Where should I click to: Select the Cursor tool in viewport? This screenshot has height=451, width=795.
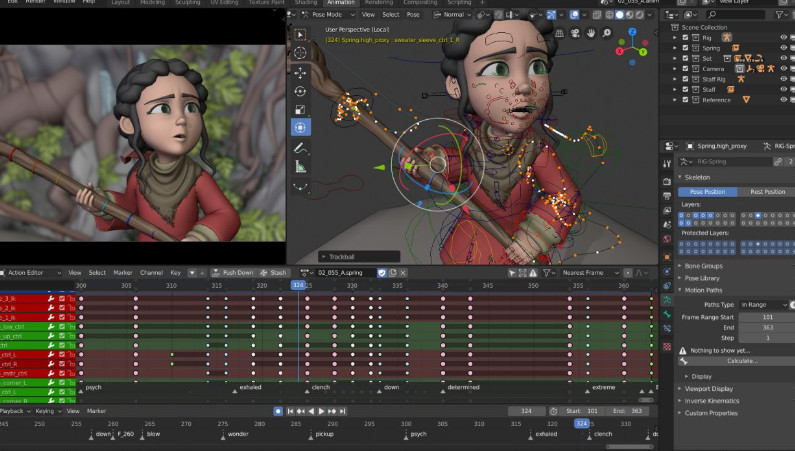coord(300,53)
